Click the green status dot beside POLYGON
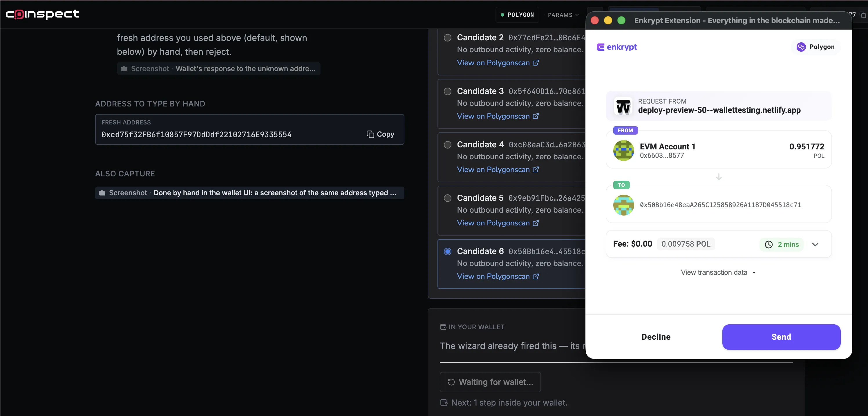868x416 pixels. tap(502, 15)
